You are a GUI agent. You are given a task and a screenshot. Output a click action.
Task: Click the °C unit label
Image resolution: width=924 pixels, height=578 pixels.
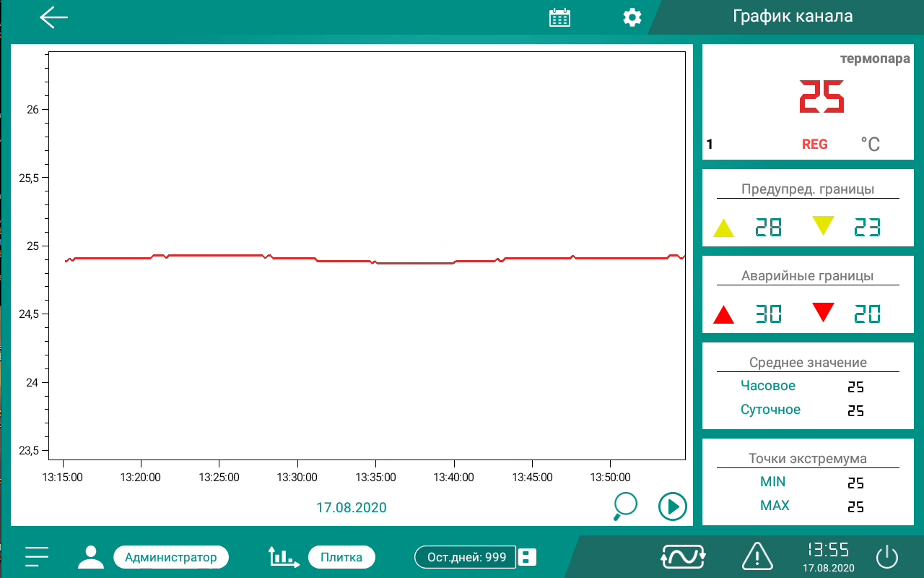[x=871, y=144]
